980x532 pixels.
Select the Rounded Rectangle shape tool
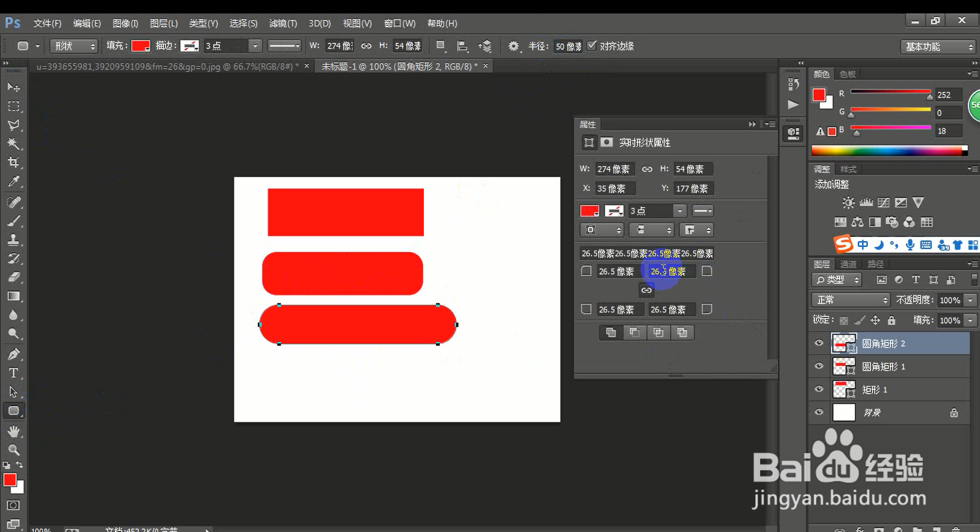[x=13, y=411]
